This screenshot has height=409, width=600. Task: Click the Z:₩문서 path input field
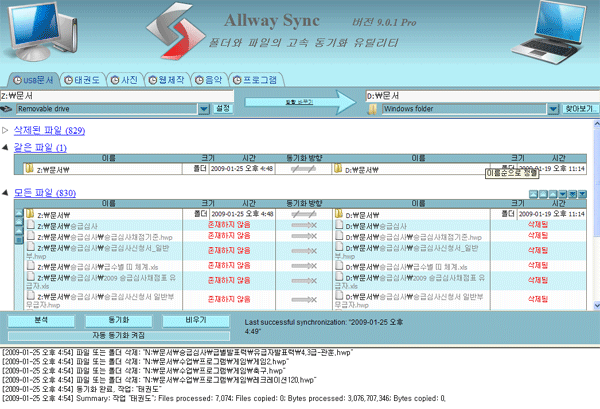[117, 96]
